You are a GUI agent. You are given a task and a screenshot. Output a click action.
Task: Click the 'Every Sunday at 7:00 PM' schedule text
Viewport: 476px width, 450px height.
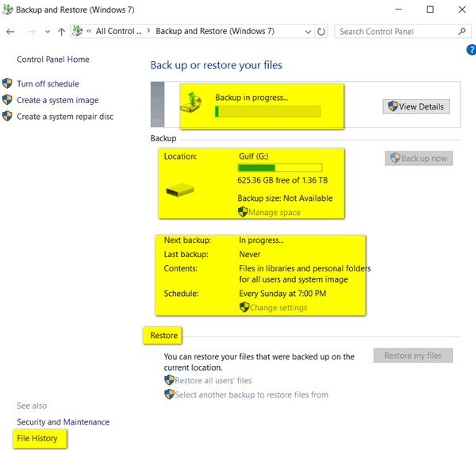[x=282, y=294]
